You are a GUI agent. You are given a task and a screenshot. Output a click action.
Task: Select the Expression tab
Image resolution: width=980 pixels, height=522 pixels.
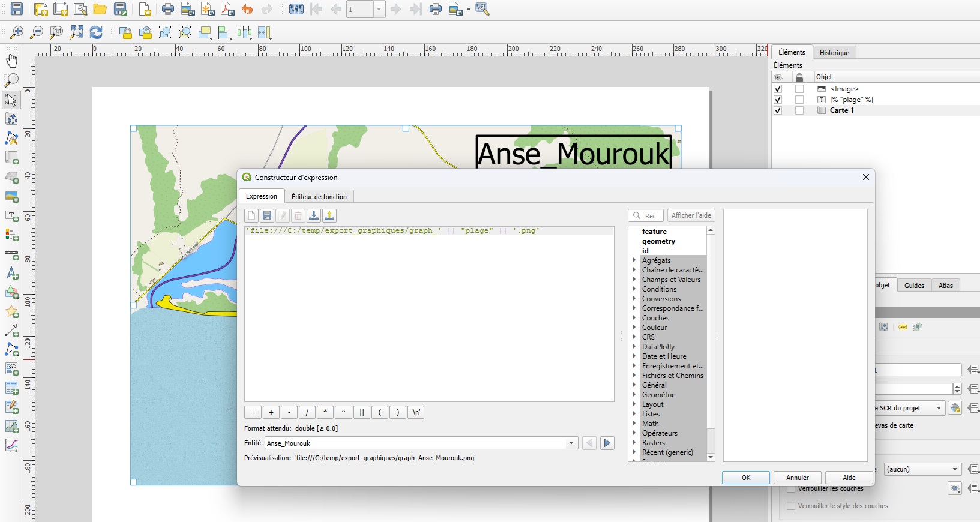pos(262,196)
